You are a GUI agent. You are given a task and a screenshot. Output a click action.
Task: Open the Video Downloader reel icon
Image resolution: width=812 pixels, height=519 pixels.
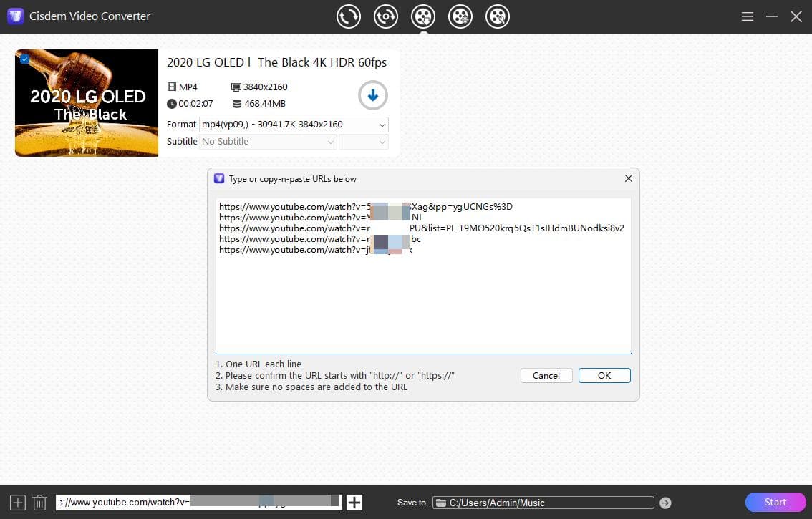pos(423,16)
